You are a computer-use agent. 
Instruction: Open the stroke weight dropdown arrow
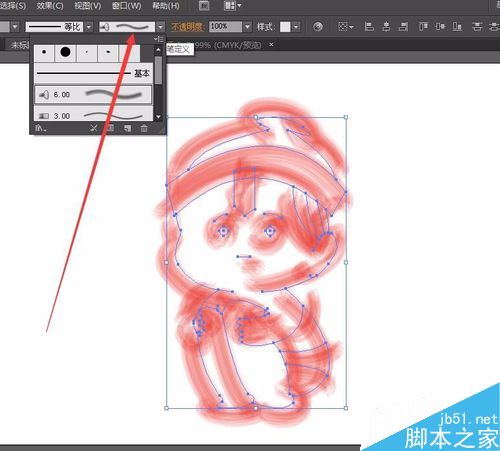[x=15, y=26]
